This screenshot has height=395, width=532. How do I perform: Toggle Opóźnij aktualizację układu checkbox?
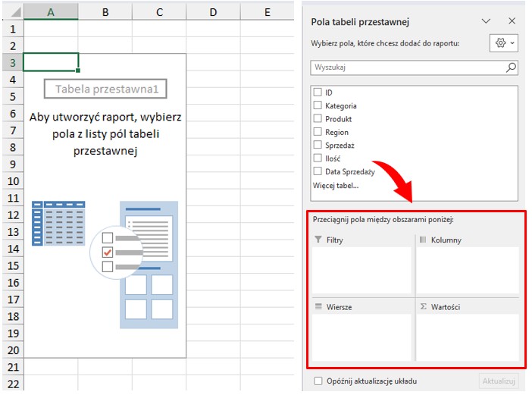[x=318, y=381]
